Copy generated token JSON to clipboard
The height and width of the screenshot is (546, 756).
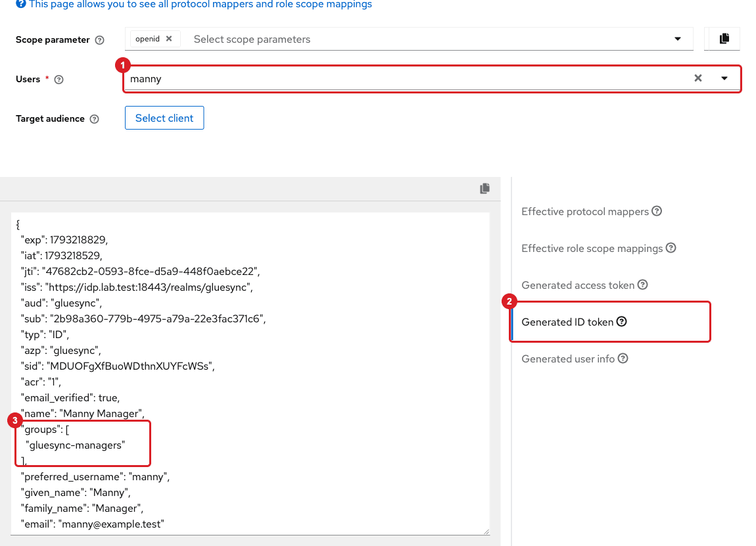[485, 189]
